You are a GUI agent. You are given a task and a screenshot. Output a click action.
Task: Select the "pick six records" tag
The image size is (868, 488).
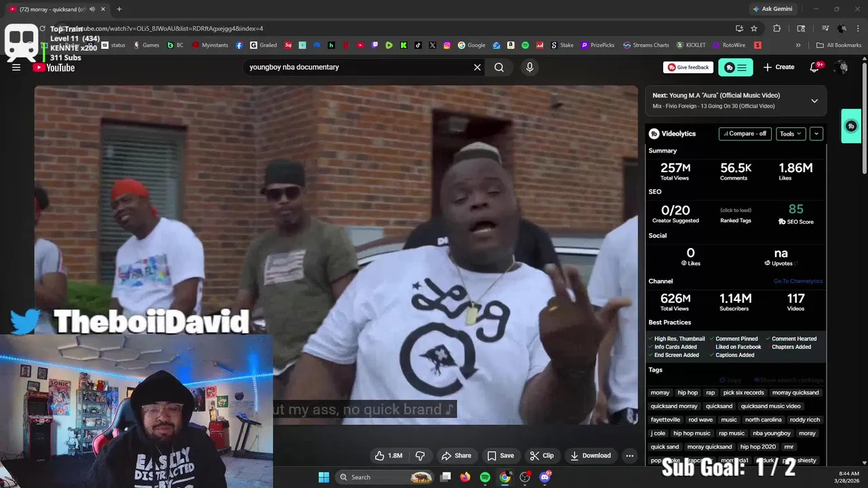(x=743, y=392)
